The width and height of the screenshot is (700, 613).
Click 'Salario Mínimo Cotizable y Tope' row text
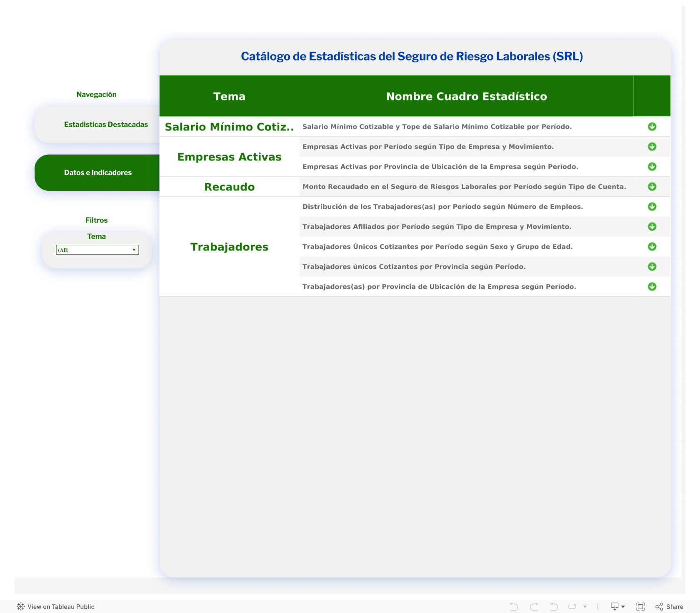(437, 127)
